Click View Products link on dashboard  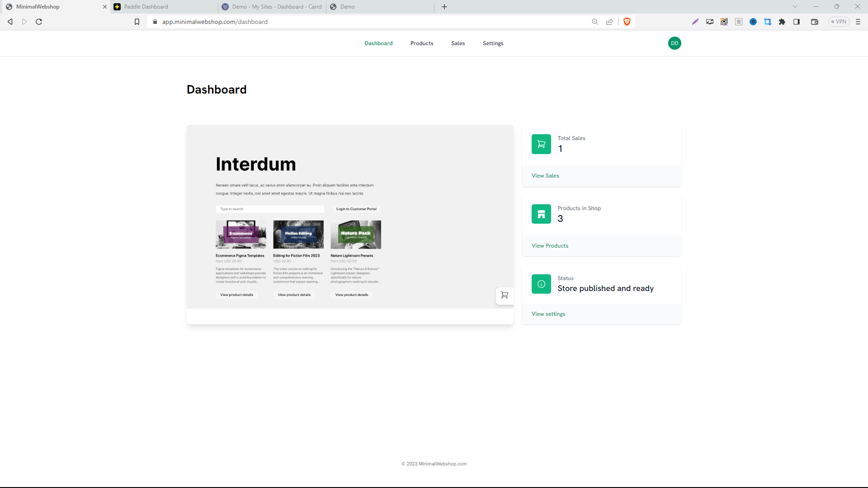point(550,245)
